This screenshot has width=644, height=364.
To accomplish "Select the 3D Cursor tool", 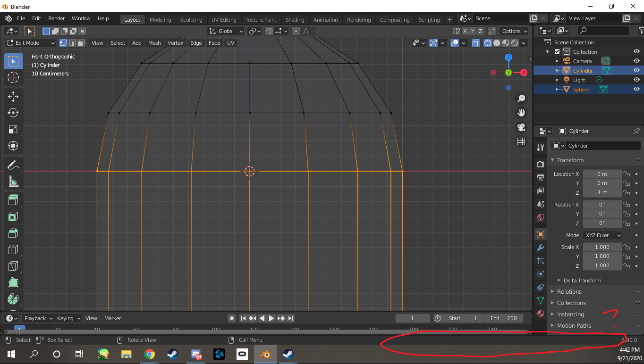I will coord(13,78).
